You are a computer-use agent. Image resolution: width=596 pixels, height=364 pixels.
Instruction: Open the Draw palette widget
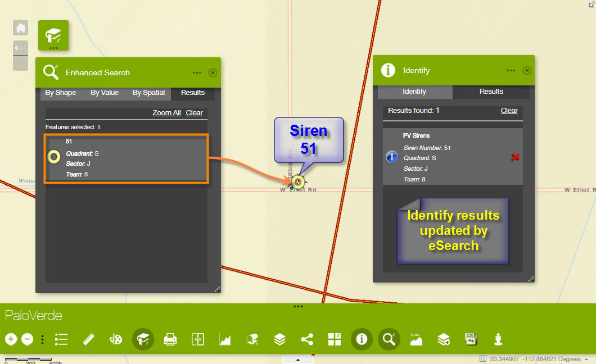[x=116, y=339]
